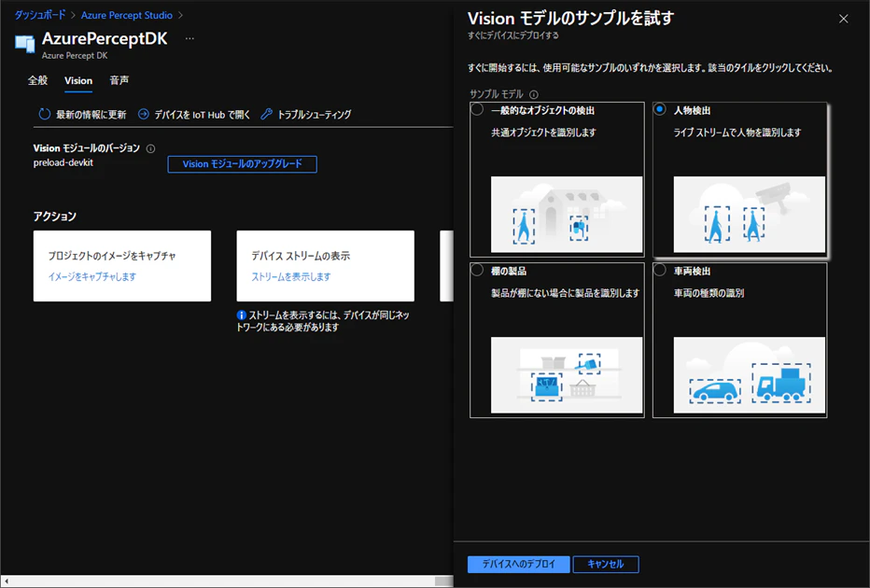Switch to the Vision tab

pyautogui.click(x=78, y=80)
